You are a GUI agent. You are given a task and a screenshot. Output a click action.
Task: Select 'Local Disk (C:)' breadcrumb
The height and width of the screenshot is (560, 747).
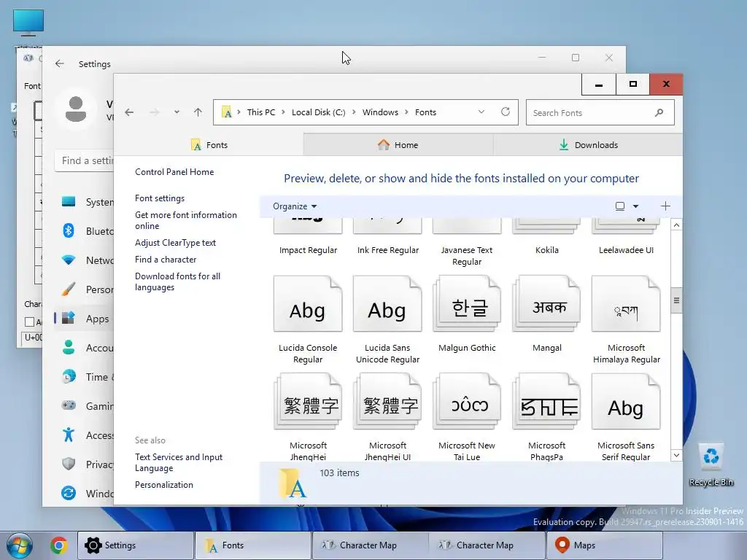[x=318, y=112]
